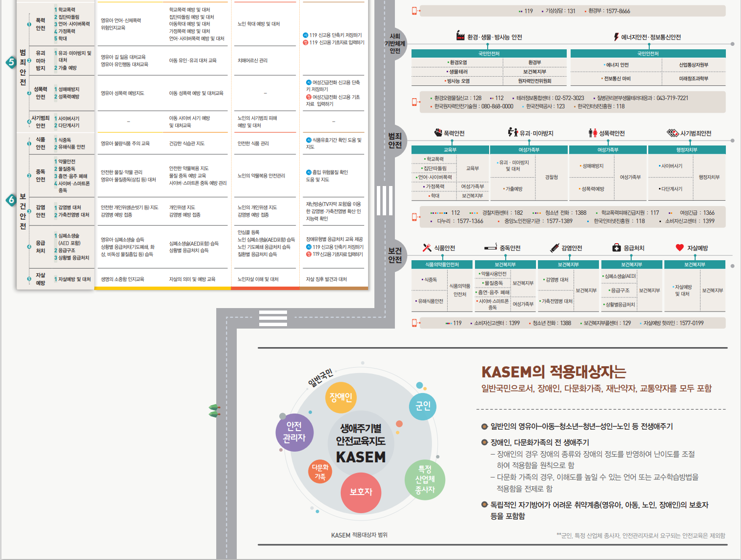Click the 다문화 가족 orange circle
Screen dimensions: 741x560
click(320, 472)
